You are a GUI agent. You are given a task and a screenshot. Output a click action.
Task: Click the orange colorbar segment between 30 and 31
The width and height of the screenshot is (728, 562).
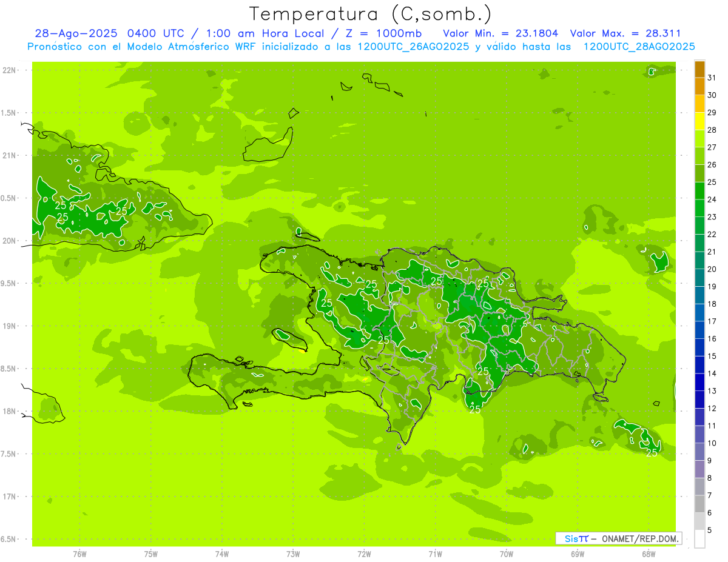(x=699, y=87)
